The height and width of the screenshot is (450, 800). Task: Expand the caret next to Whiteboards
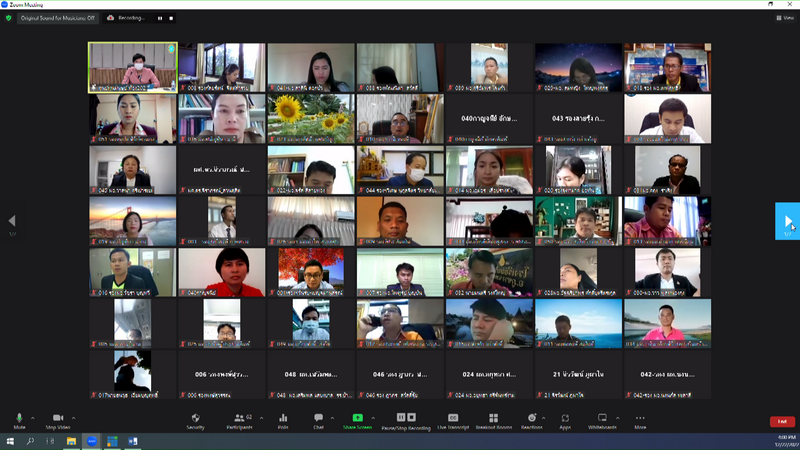[x=617, y=418]
